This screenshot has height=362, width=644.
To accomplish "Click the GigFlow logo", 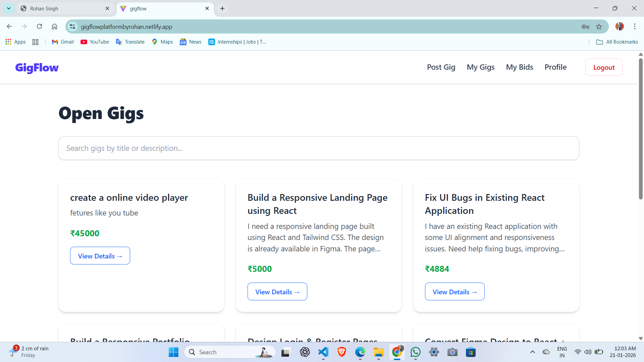I will tap(37, 67).
